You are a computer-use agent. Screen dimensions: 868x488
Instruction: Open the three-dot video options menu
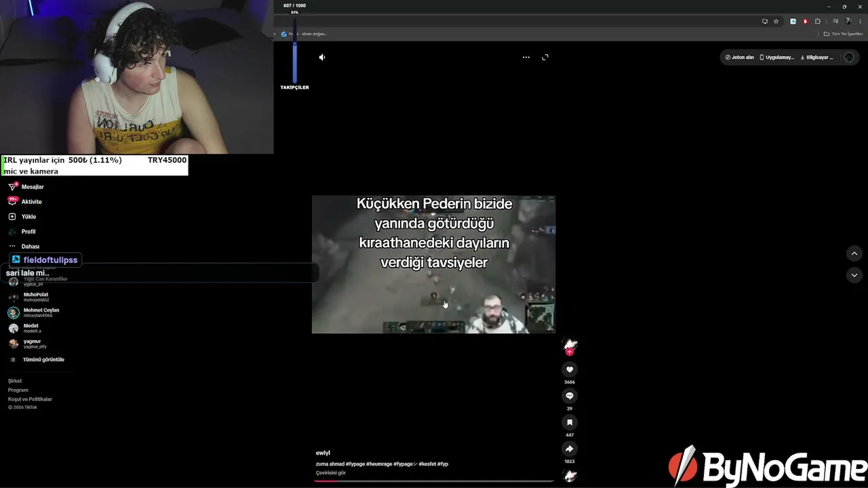(x=526, y=58)
